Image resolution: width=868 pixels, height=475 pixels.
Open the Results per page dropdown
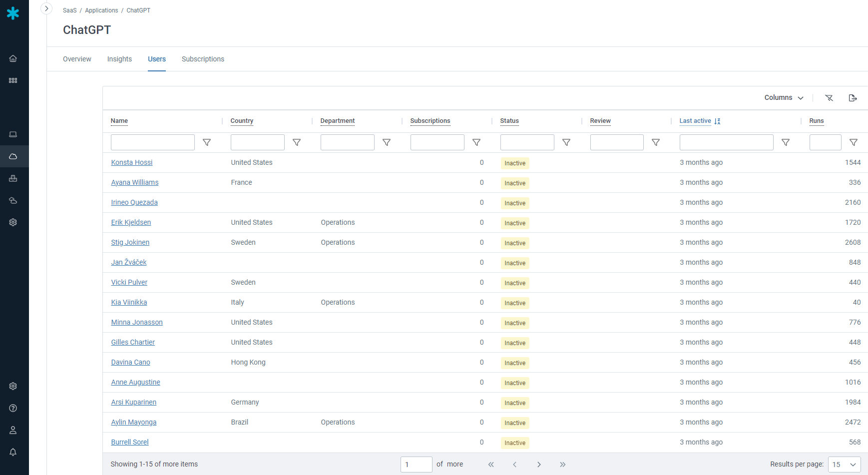[x=844, y=464]
